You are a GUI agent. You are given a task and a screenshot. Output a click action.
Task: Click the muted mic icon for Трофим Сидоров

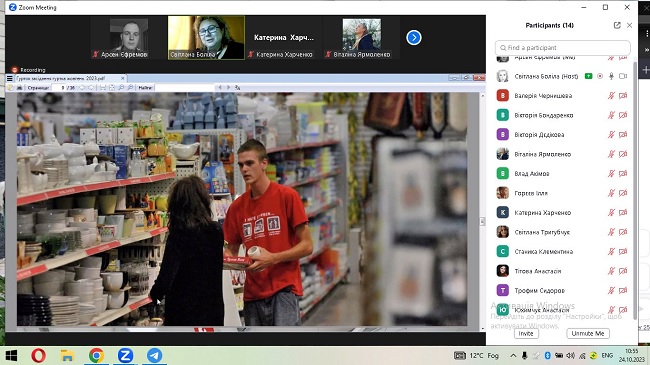(x=611, y=290)
